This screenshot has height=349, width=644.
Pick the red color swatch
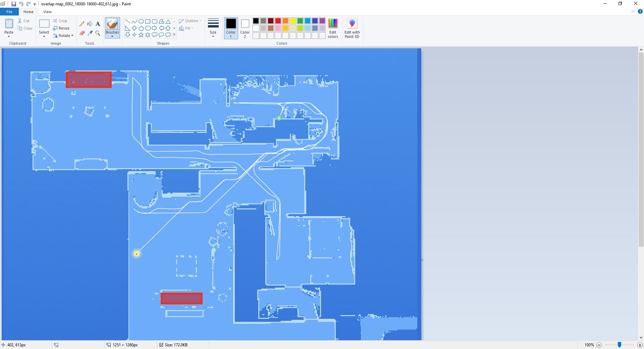click(278, 21)
